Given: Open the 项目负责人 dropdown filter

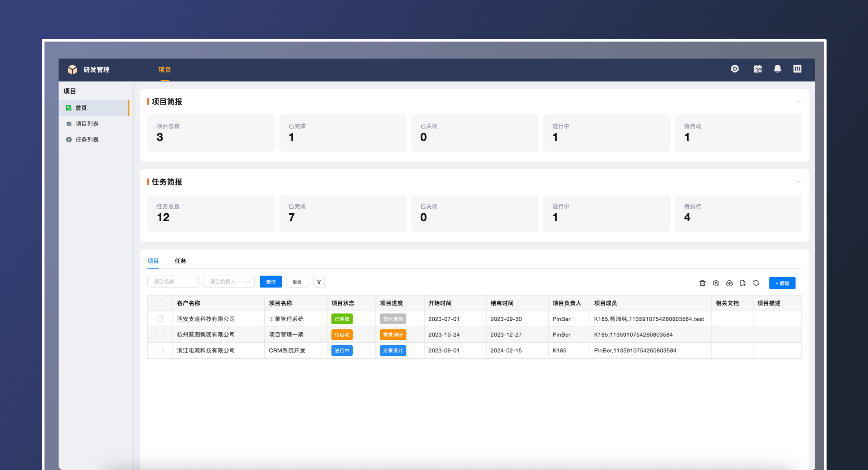Looking at the screenshot, I should coord(229,282).
